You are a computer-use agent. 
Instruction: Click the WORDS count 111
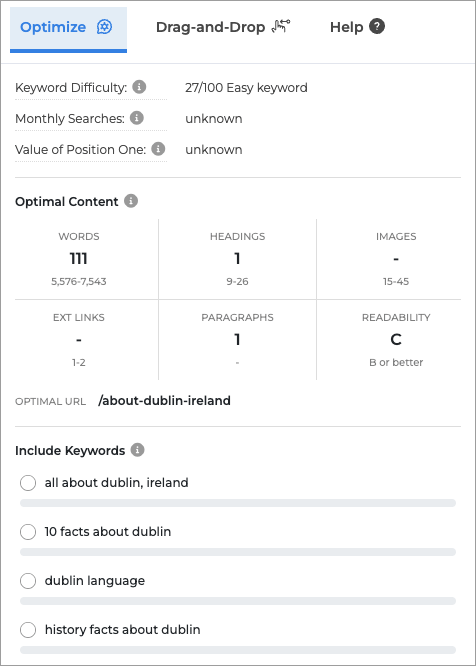click(x=79, y=258)
